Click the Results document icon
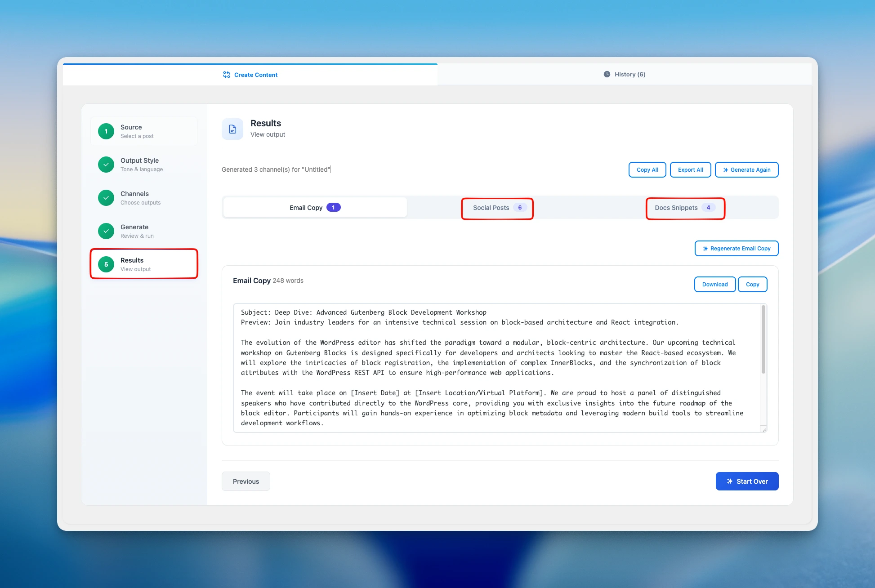 coord(232,129)
